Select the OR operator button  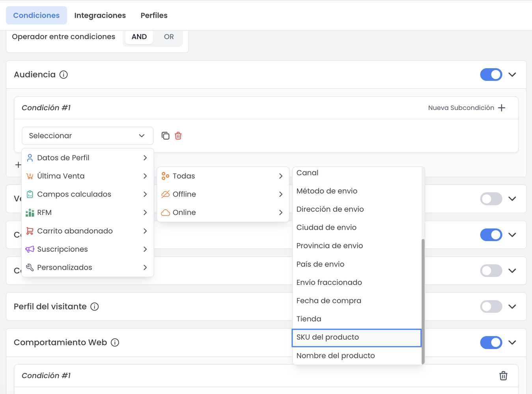click(x=169, y=37)
